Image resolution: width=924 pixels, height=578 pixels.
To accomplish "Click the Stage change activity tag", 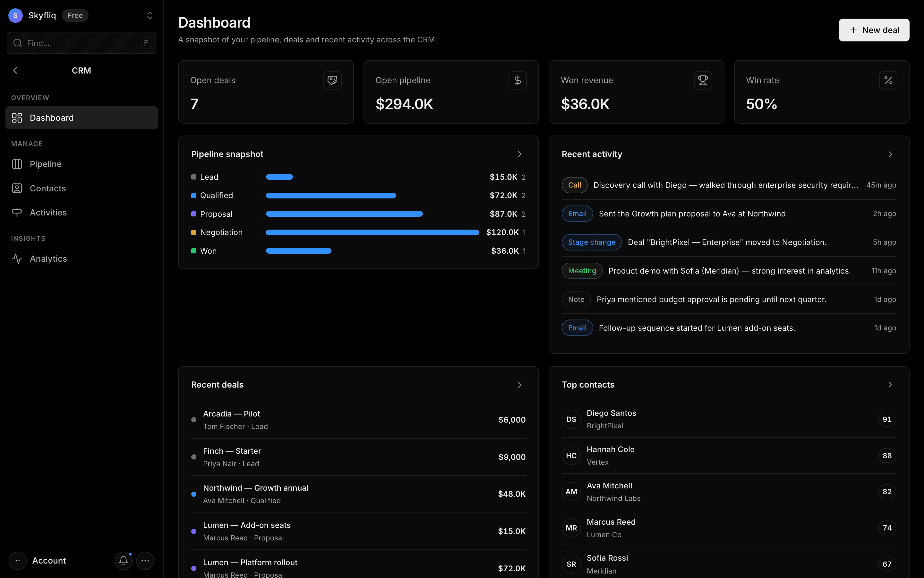I will [591, 242].
